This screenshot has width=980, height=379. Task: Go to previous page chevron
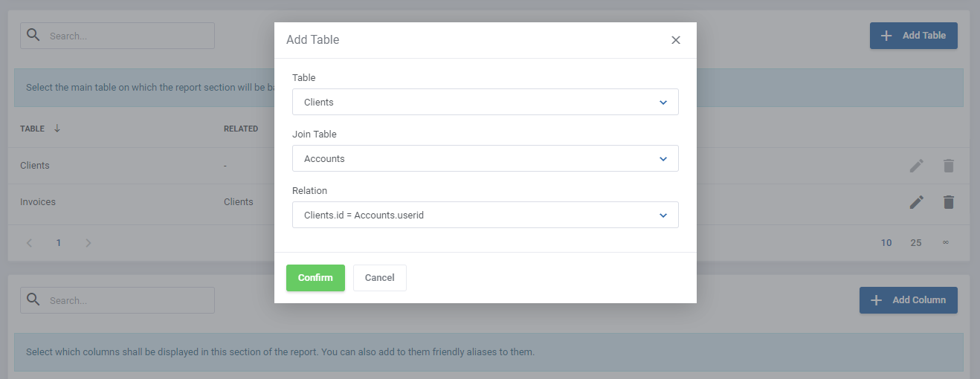click(x=30, y=243)
